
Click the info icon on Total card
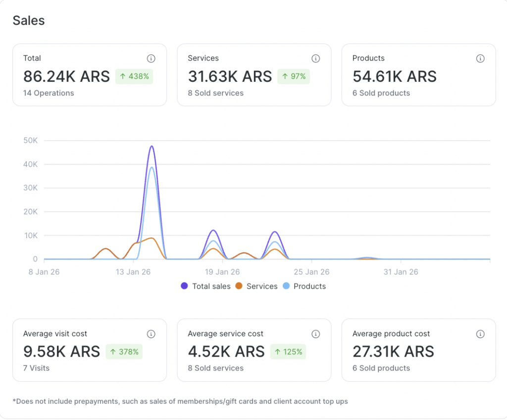pyautogui.click(x=151, y=58)
